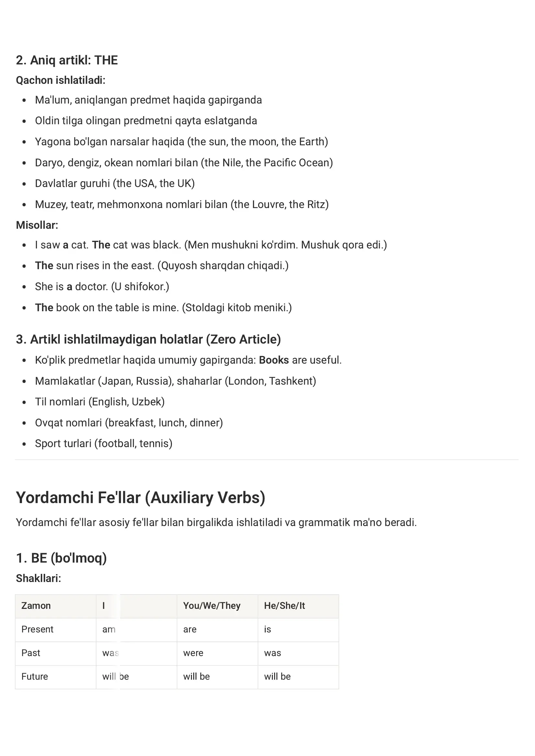Click the 'Qachon ishlatiladi:' subheading
Screen dimensions: 535x756
(x=61, y=80)
